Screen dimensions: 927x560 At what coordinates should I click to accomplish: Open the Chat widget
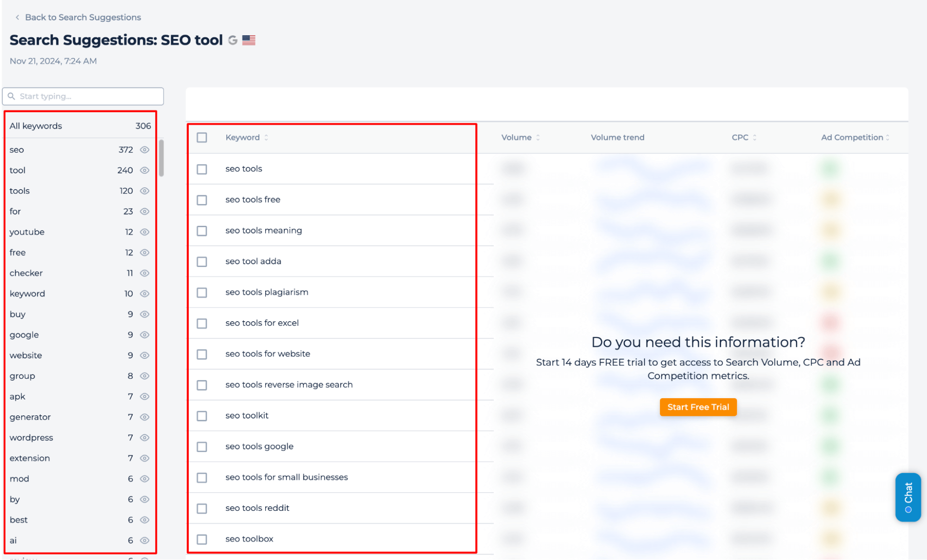pos(908,497)
